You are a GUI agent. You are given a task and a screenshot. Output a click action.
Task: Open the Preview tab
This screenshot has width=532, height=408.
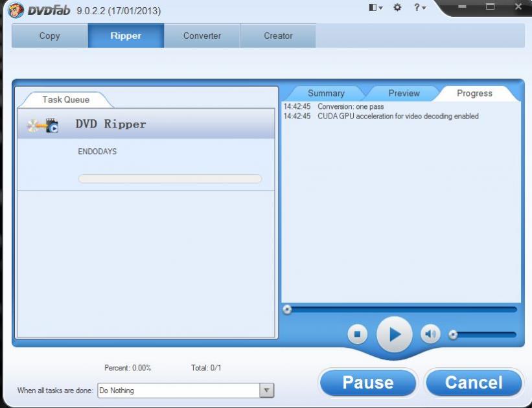click(x=404, y=93)
